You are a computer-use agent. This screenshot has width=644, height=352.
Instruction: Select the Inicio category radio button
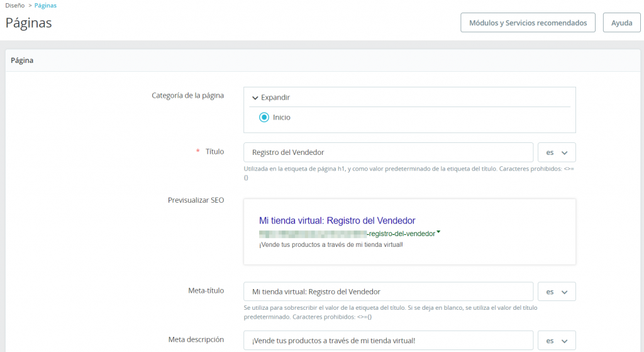(x=264, y=117)
